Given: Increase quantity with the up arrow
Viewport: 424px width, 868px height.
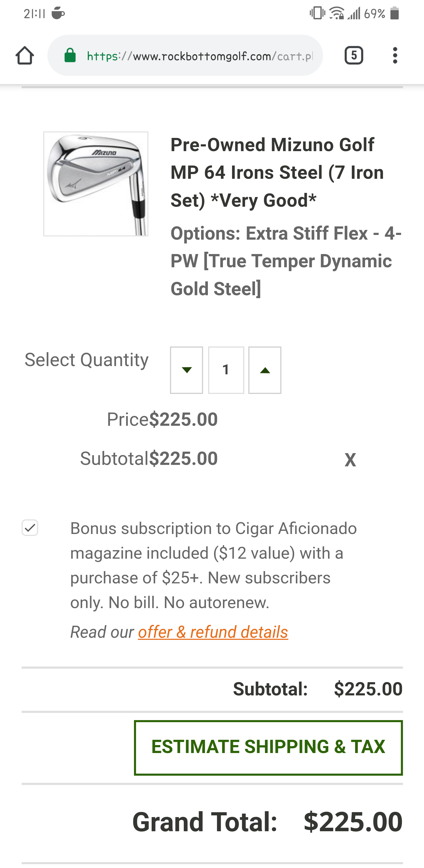Looking at the screenshot, I should pyautogui.click(x=265, y=370).
